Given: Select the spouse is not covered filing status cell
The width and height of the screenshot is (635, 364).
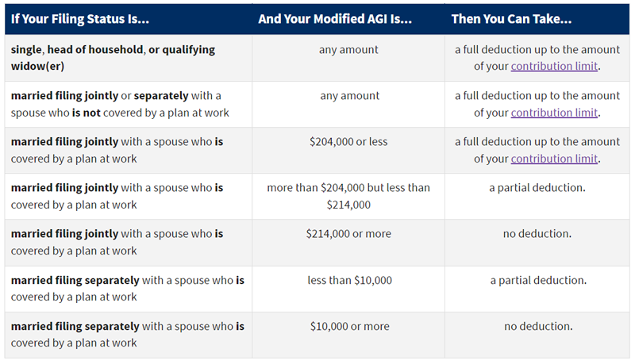Looking at the screenshot, I should tap(129, 105).
